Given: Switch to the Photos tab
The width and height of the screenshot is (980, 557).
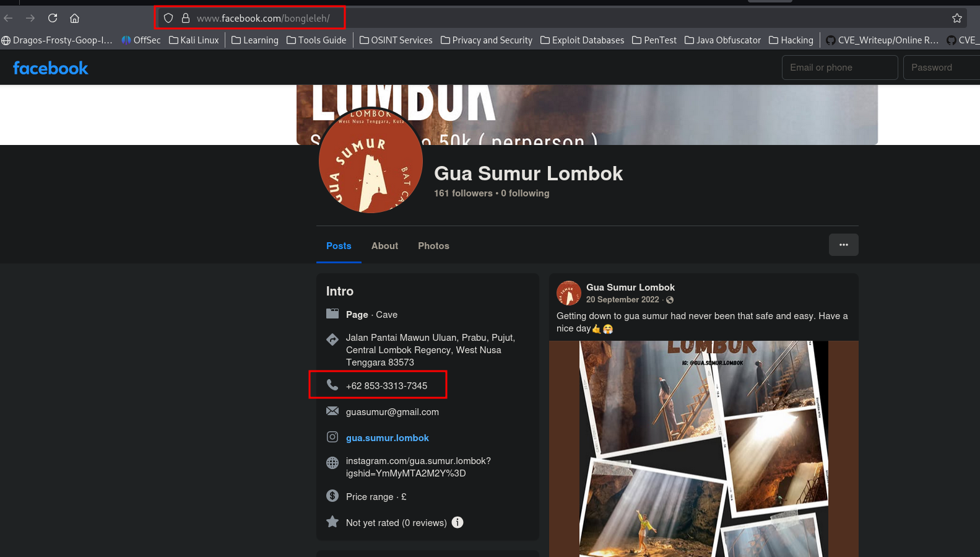Looking at the screenshot, I should (433, 246).
